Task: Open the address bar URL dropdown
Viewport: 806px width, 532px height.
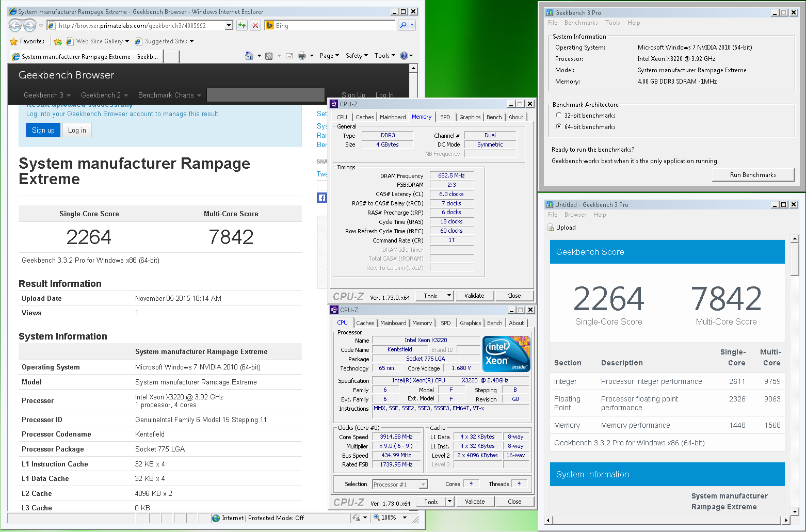Action: 229,25
